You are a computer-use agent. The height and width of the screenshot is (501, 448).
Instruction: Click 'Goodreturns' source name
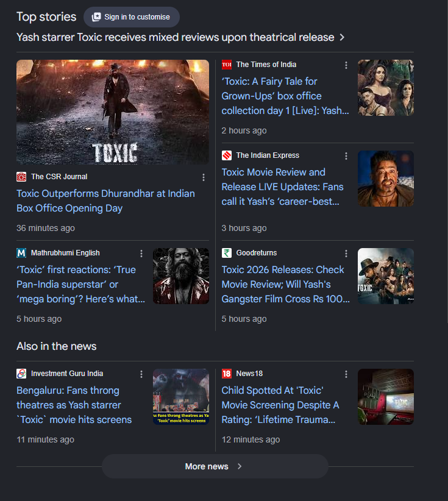pyautogui.click(x=257, y=253)
